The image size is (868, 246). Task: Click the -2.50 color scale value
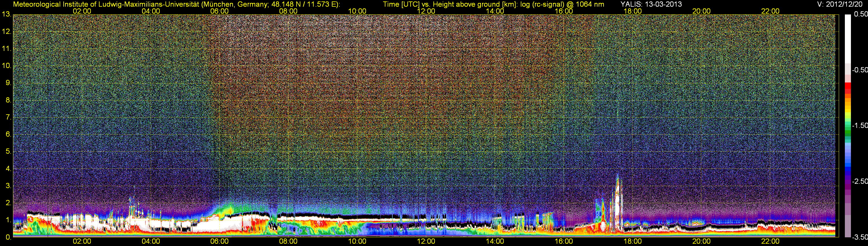[x=860, y=181]
